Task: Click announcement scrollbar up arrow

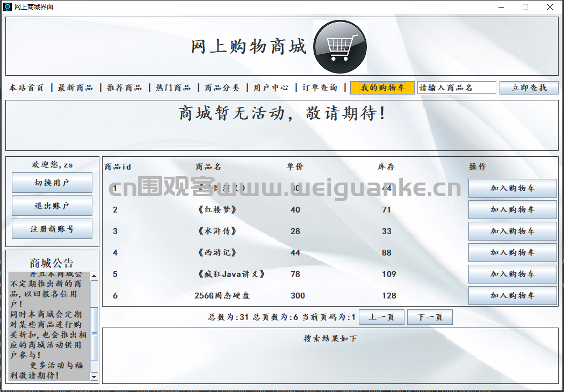Action: point(94,276)
